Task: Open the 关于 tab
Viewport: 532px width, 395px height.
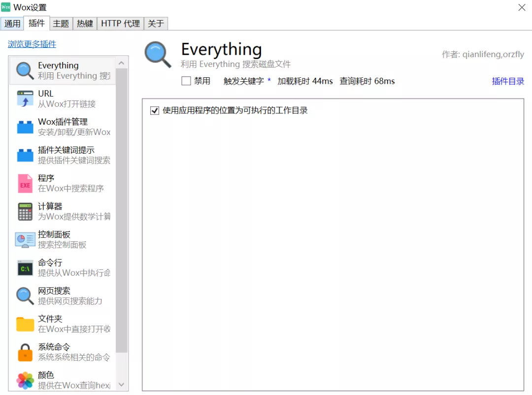Action: 156,24
